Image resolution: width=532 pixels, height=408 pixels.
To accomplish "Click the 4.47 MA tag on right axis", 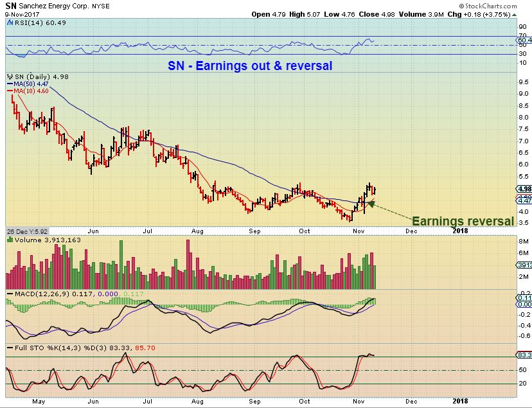I will point(524,200).
